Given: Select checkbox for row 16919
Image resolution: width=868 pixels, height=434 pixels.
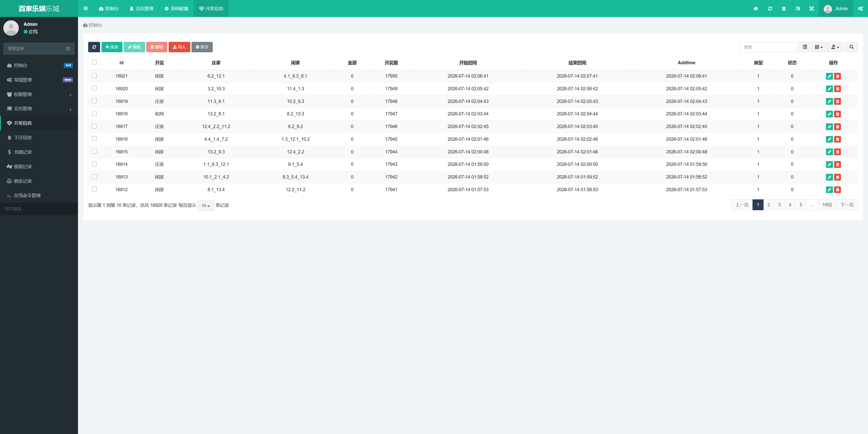Looking at the screenshot, I should [x=94, y=101].
